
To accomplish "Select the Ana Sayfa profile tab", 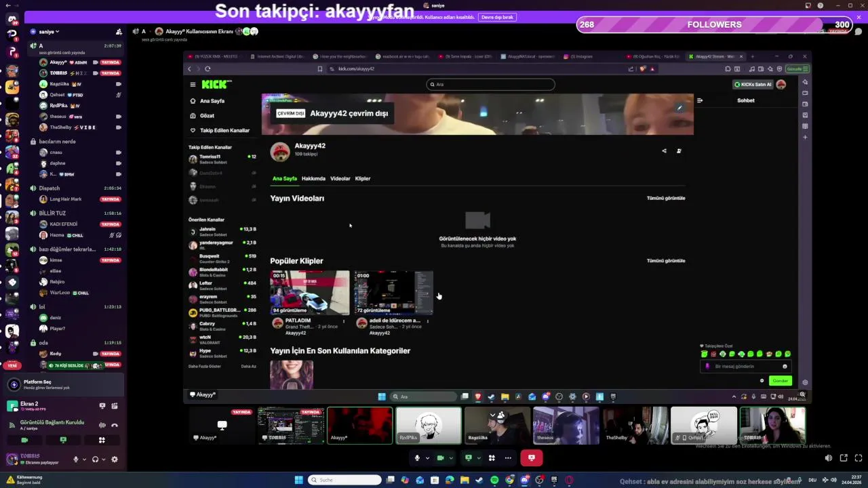I will [285, 179].
